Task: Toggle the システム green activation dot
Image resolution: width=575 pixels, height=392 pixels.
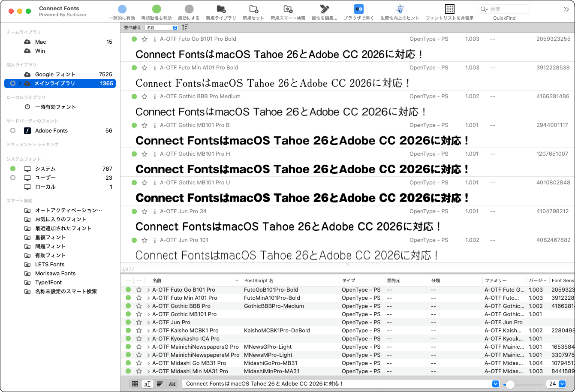Action: 13,169
